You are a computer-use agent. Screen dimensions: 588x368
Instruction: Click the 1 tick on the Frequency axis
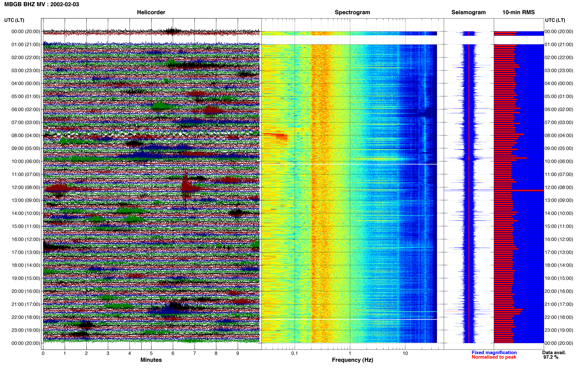tap(350, 353)
